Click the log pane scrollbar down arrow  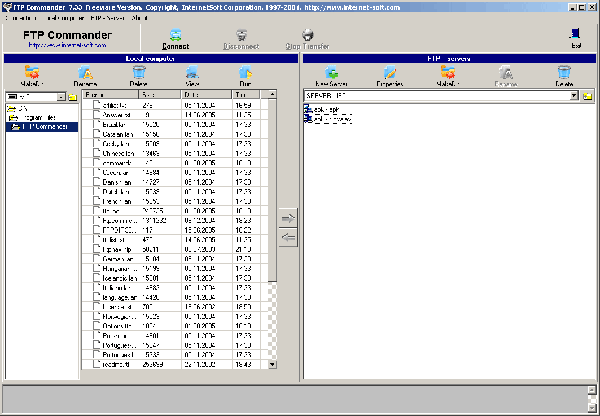tap(592, 407)
